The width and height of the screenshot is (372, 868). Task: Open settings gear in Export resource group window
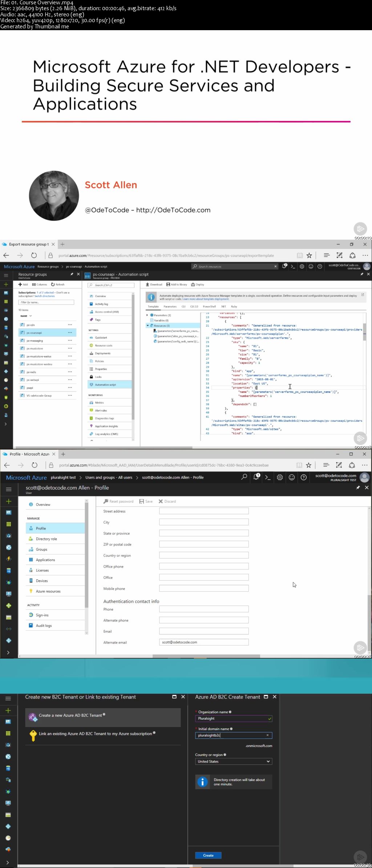click(302, 267)
